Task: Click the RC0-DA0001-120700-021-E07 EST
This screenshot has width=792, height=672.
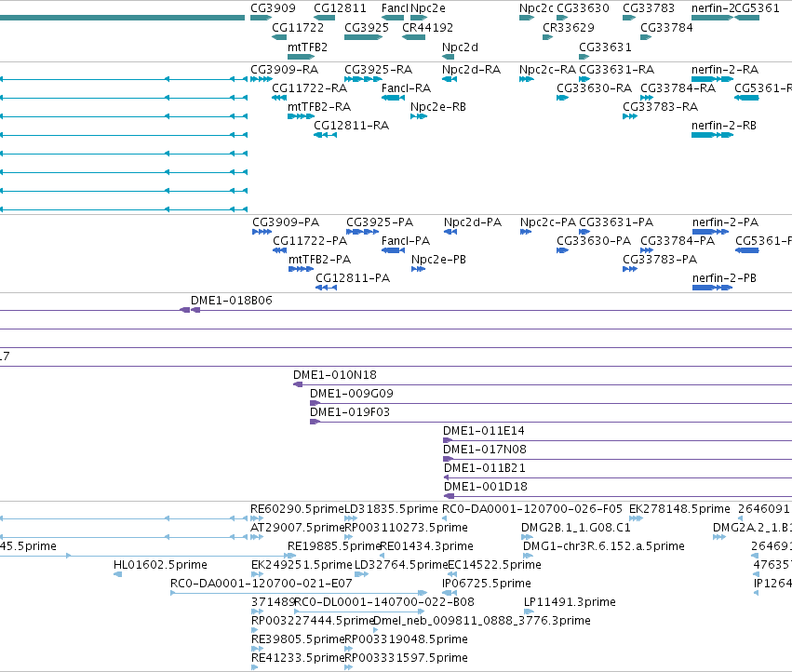Action: [299, 593]
